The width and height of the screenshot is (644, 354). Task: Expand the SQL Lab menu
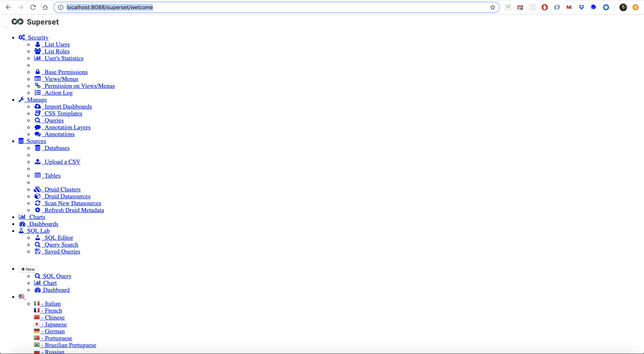[x=38, y=231]
